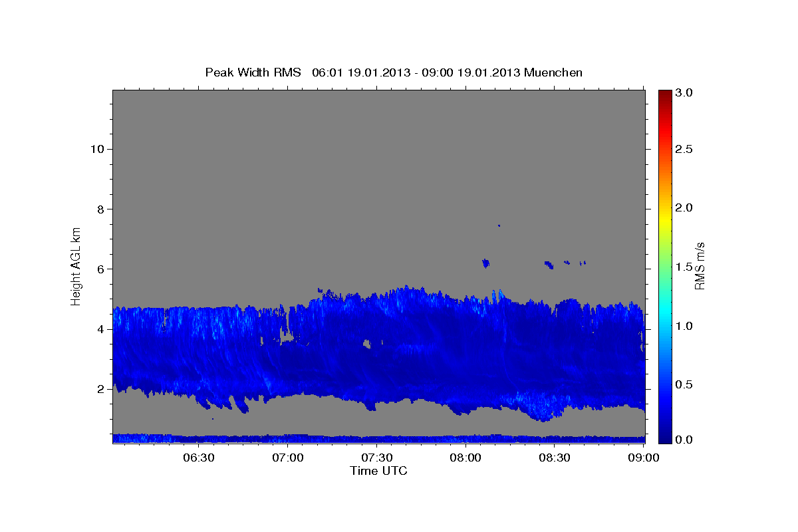Click the 'Height AGL km' axis title
Image resolution: width=798 pixels, height=532 pixels.
(76, 265)
